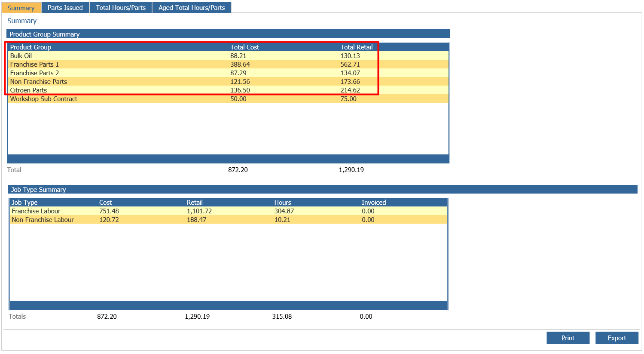The width and height of the screenshot is (644, 354).
Task: Click the Total Cost column header
Action: coord(244,47)
